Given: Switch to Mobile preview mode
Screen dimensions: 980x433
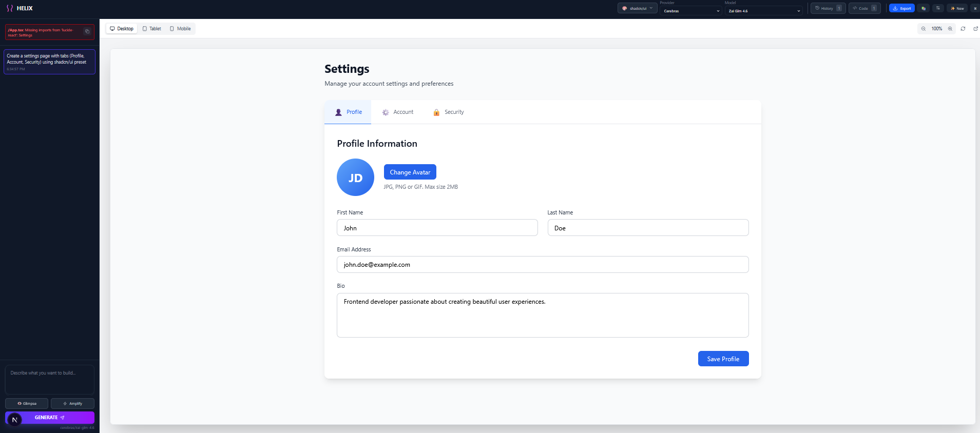Looking at the screenshot, I should (x=180, y=29).
